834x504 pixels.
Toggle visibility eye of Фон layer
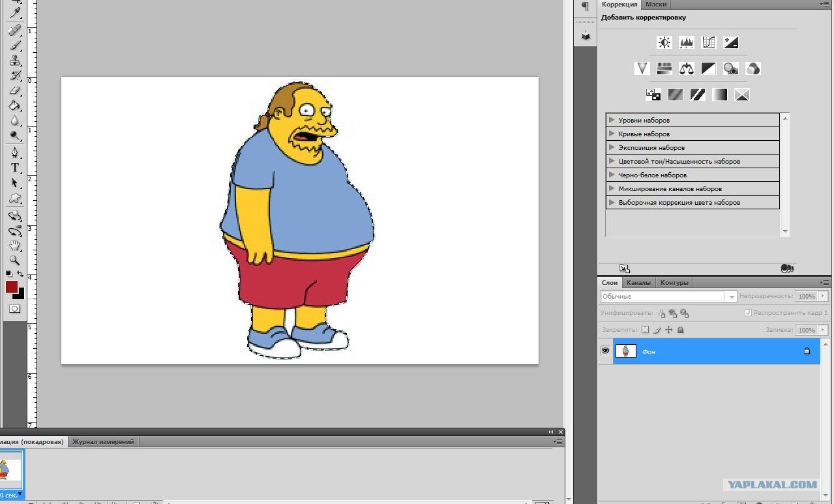[x=605, y=351]
